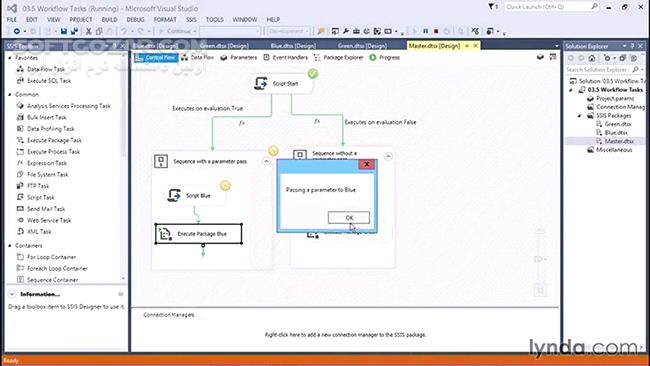This screenshot has width=650, height=366.
Task: Open the WINDOW menu
Action: point(245,19)
